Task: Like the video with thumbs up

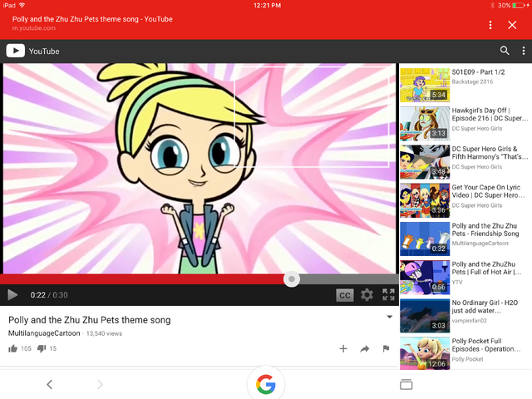Action: point(13,348)
